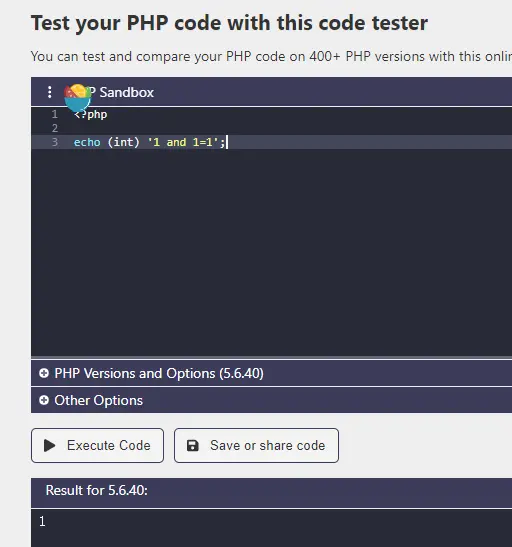This screenshot has height=547, width=512.
Task: Click the page heading about PHP code tester
Action: pos(229,23)
